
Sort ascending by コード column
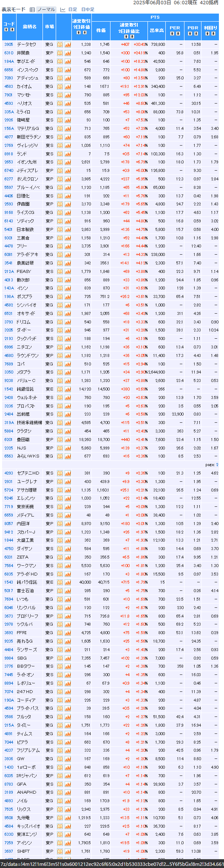pos(6,30)
